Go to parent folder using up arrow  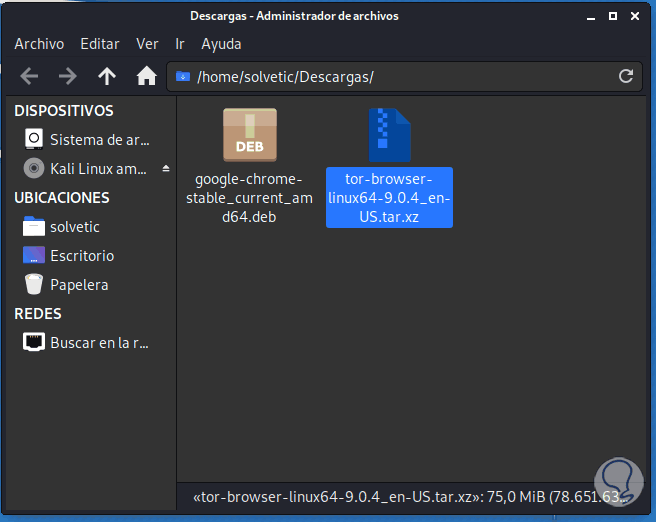tap(107, 77)
